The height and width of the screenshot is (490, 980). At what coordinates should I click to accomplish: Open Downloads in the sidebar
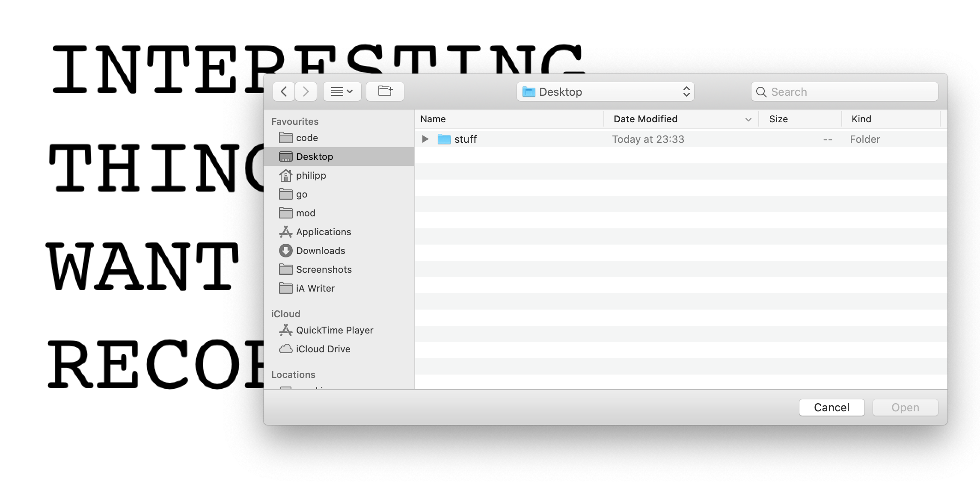(320, 251)
